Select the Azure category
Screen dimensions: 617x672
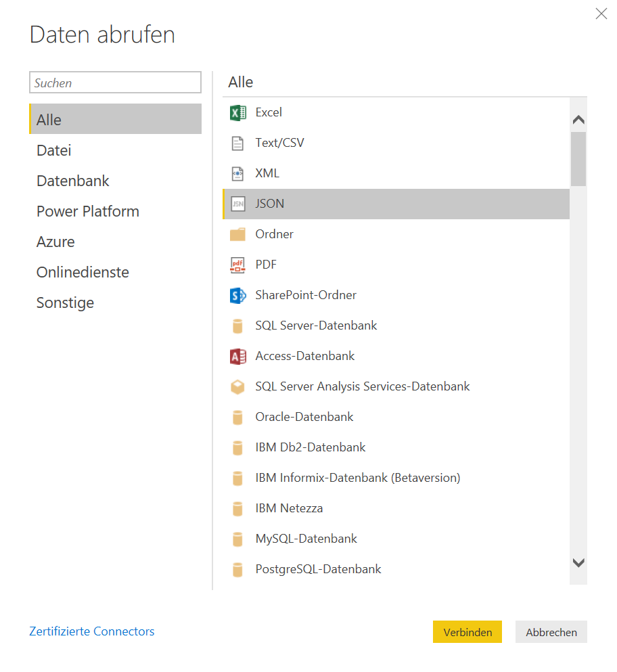115,242
